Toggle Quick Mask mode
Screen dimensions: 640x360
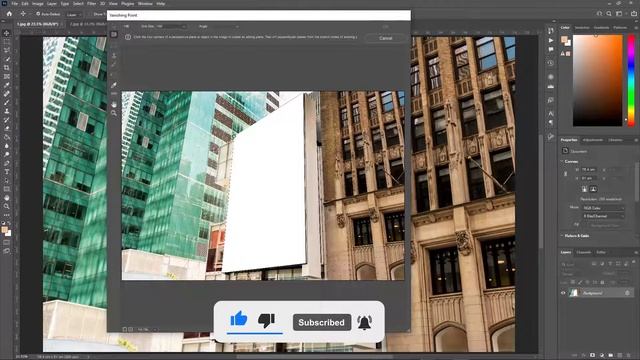pyautogui.click(x=7, y=242)
